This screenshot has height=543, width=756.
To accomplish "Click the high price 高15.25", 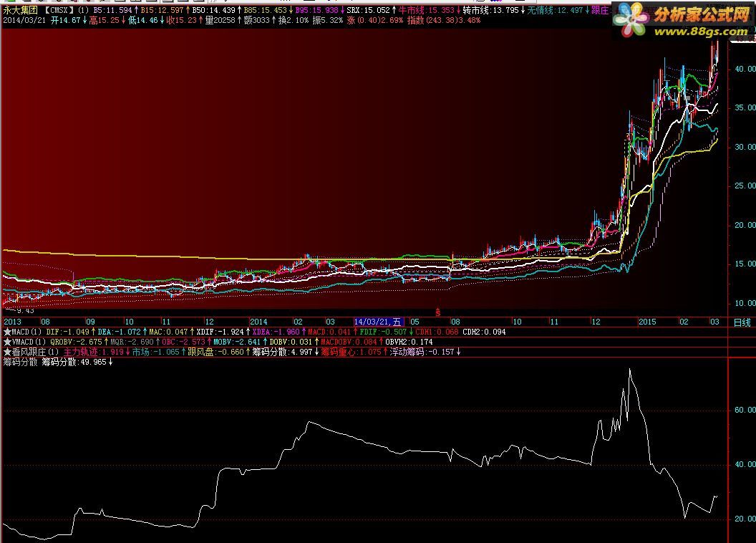I will point(104,20).
